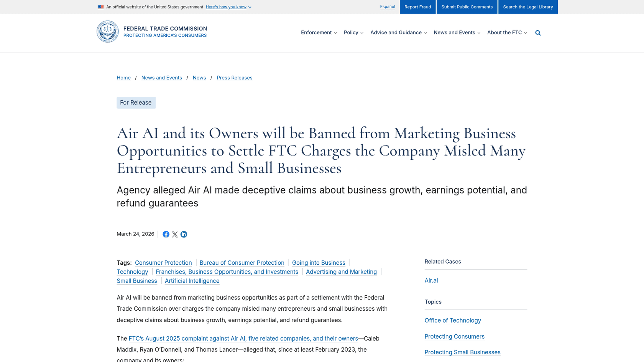The height and width of the screenshot is (362, 644).
Task: Click the US flag icon
Action: (x=101, y=7)
